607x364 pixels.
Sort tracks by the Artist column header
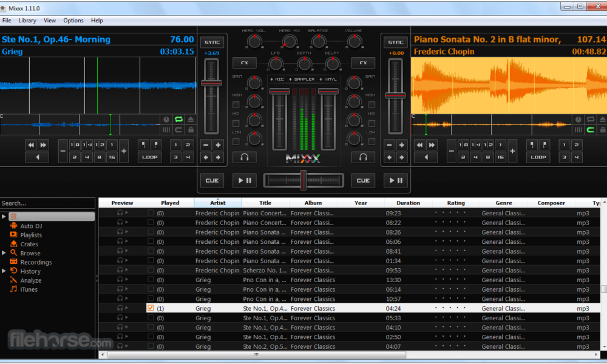[x=217, y=203]
